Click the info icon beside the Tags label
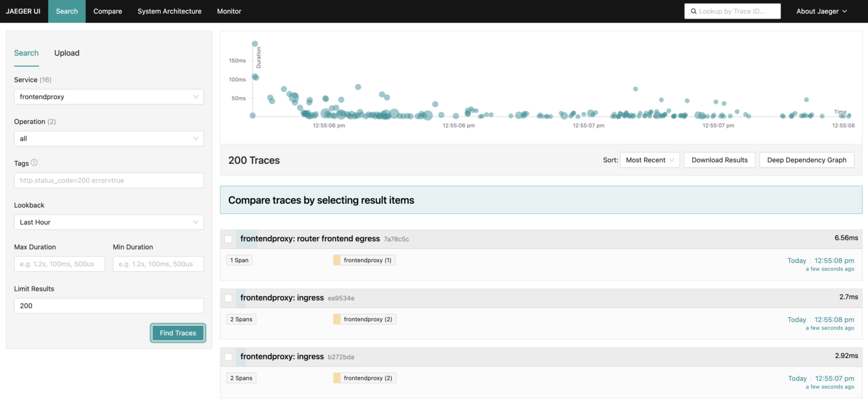The height and width of the screenshot is (402, 868). [x=35, y=163]
